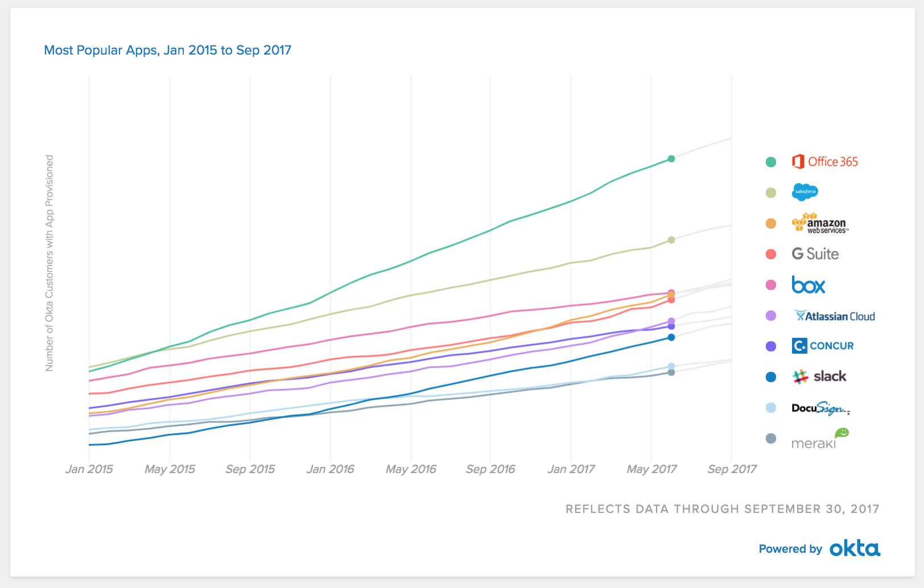Click the Amazon Web Services logo
The image size is (924, 588).
(x=820, y=223)
